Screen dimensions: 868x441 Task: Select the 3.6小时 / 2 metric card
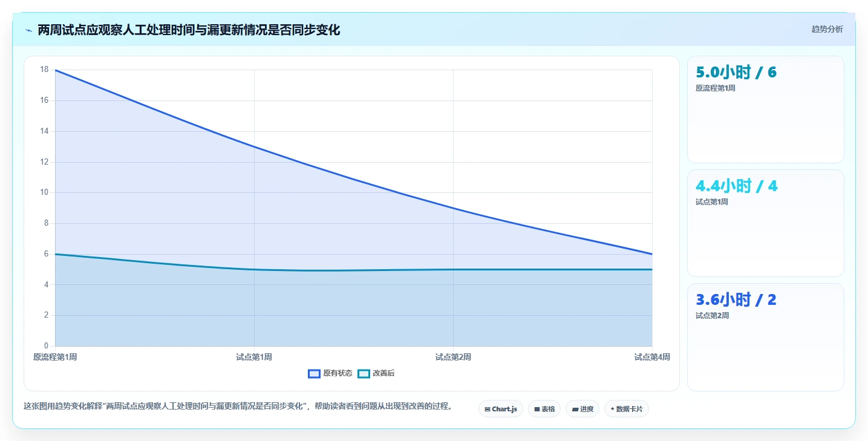(766, 337)
